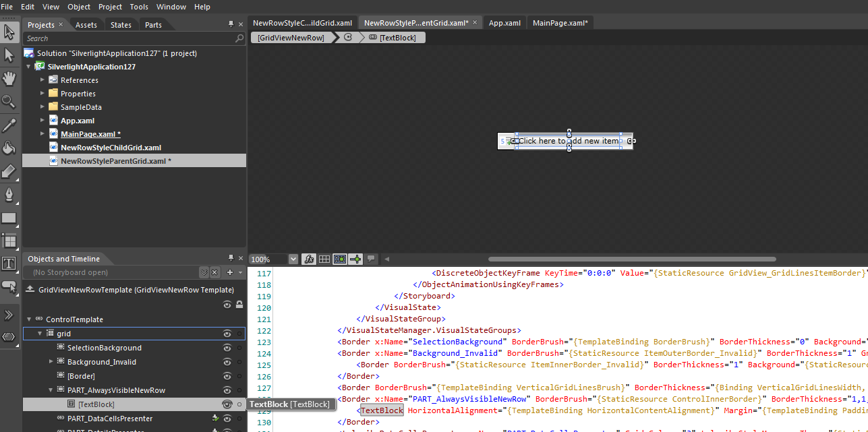Activate the Zoom magnifier tool
Screen dimensions: 868x432
click(9, 102)
